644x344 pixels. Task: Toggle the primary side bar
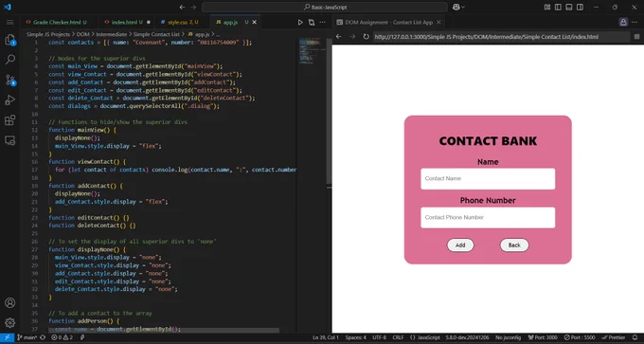pyautogui.click(x=558, y=7)
